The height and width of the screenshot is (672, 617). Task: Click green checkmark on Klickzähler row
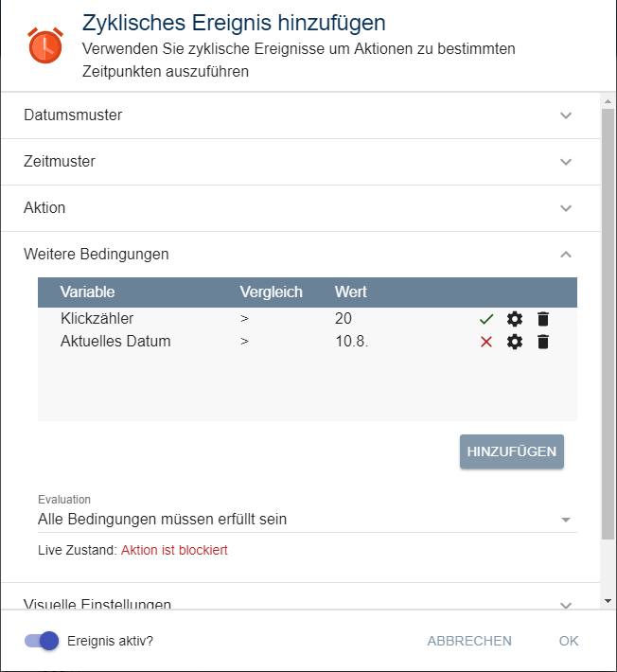pos(486,319)
